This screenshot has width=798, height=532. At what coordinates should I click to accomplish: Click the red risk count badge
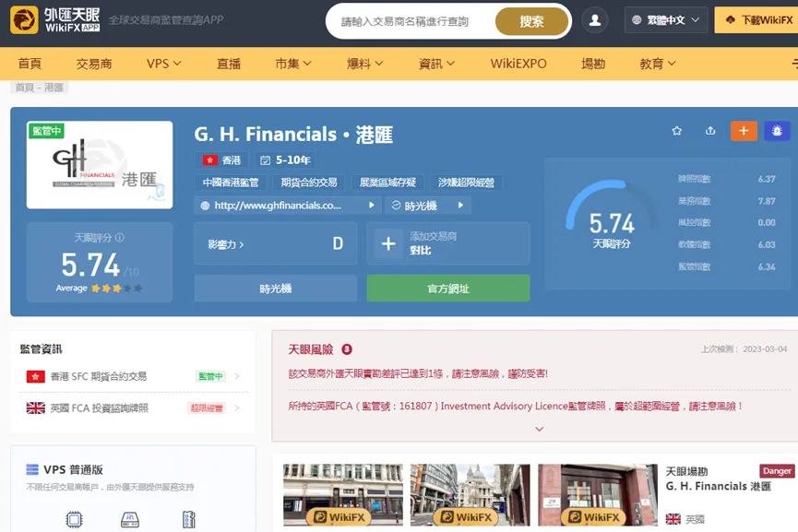pyautogui.click(x=347, y=349)
